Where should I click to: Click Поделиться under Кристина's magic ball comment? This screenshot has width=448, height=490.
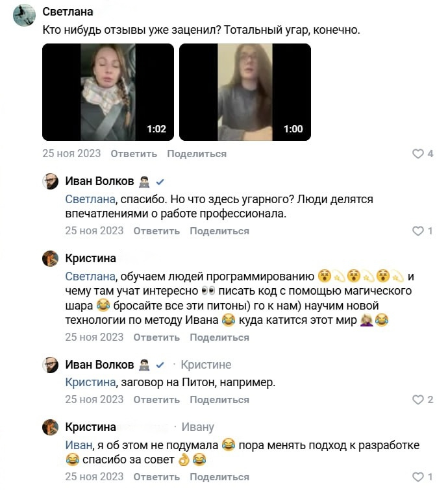pos(219,337)
